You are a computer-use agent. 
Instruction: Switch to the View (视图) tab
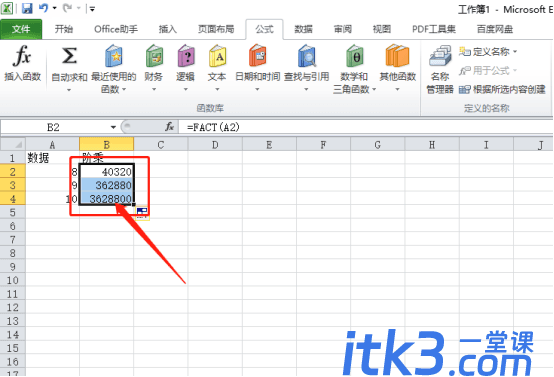[382, 29]
